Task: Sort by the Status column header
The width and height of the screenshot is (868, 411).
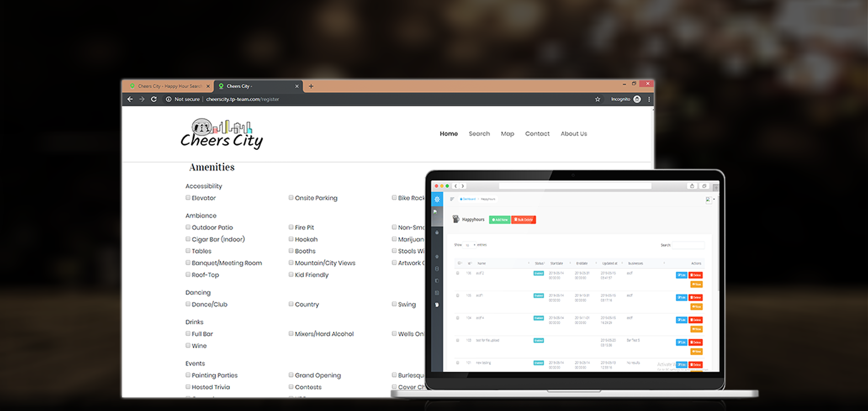Action: point(539,263)
